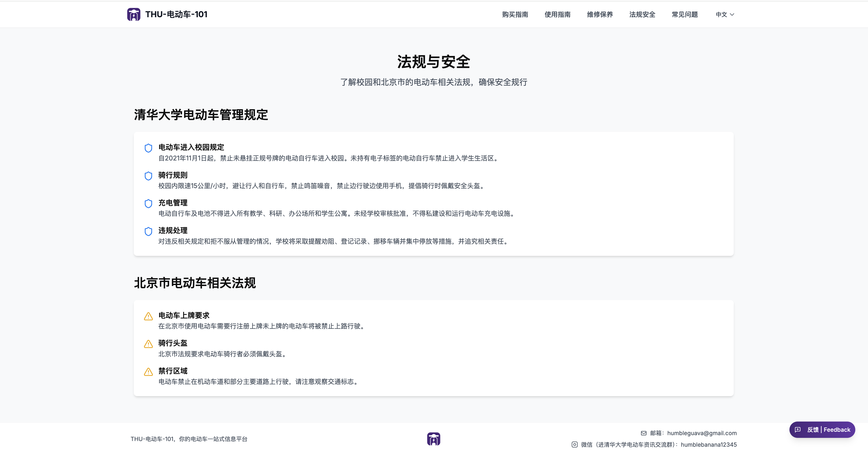Click the footer center logo icon
The width and height of the screenshot is (868, 451).
[x=433, y=439]
